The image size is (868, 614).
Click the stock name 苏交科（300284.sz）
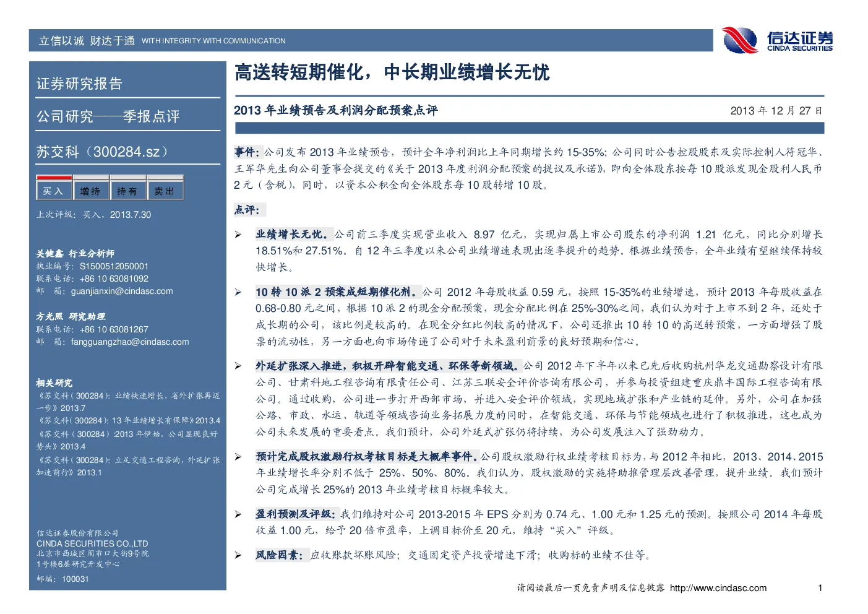pos(102,152)
